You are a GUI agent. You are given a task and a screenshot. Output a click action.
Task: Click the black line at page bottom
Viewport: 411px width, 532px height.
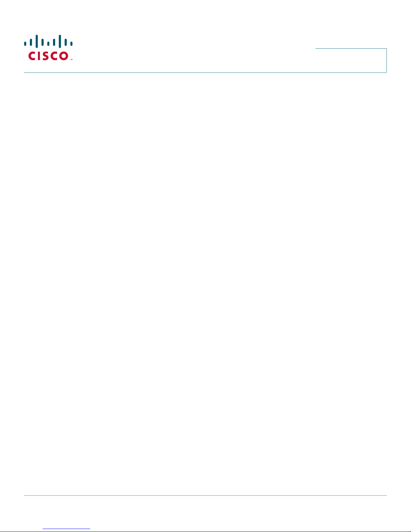click(205, 531)
